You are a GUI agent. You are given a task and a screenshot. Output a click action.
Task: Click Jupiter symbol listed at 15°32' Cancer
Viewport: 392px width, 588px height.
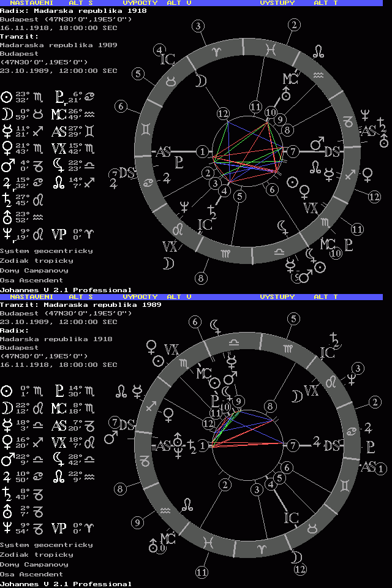[7, 182]
